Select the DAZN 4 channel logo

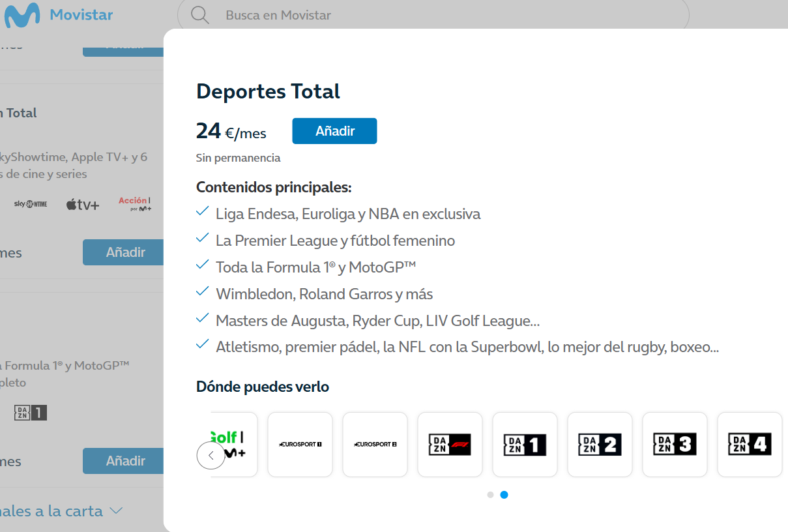[750, 444]
